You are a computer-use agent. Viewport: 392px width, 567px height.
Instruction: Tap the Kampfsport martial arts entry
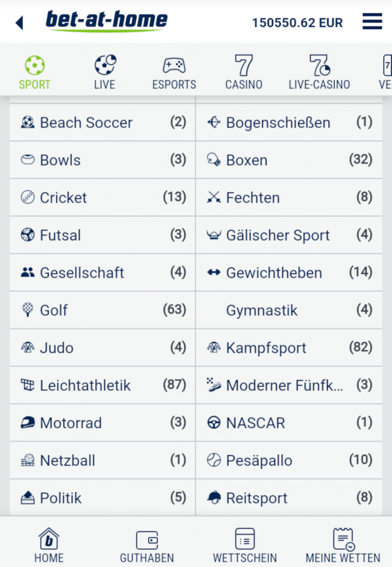(x=265, y=348)
